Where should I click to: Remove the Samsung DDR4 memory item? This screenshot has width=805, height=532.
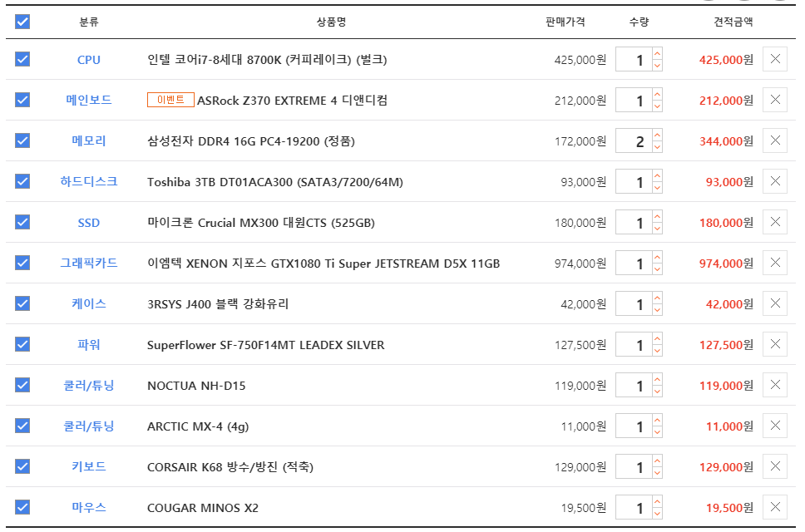[x=775, y=140]
